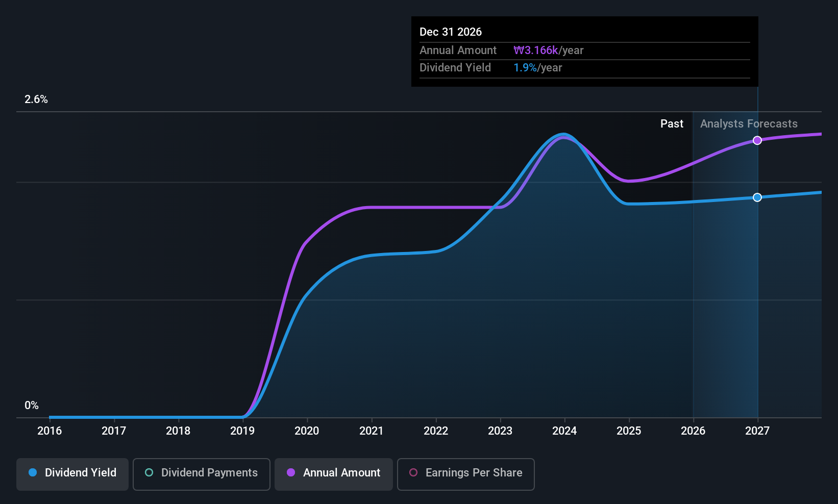Click the purple Annual Amount legend dot
This screenshot has height=504, width=838.
click(291, 472)
